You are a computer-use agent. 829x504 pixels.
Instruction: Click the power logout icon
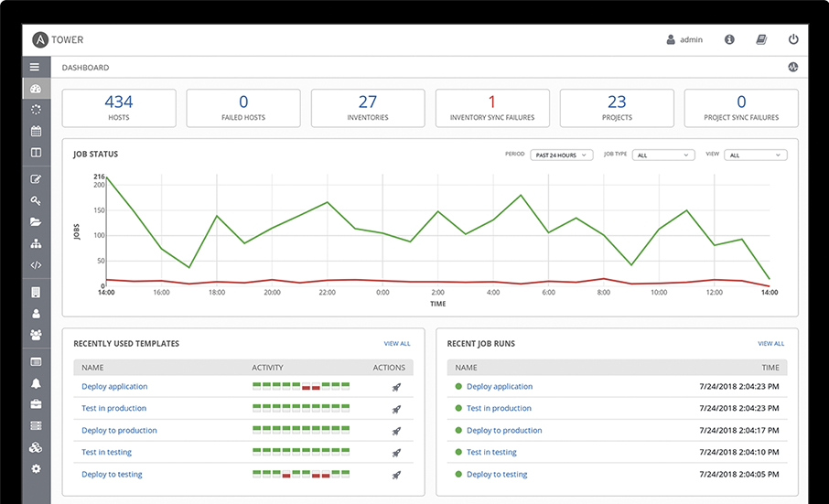(793, 39)
